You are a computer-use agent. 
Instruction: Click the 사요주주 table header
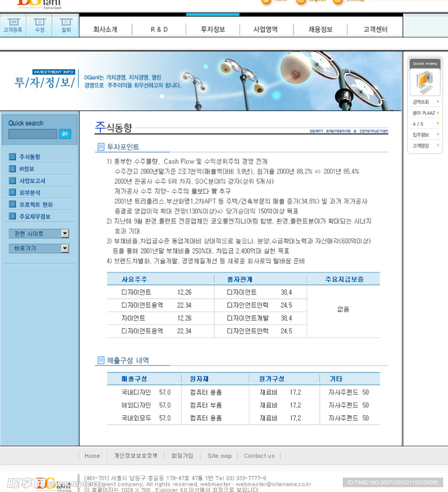tap(135, 279)
